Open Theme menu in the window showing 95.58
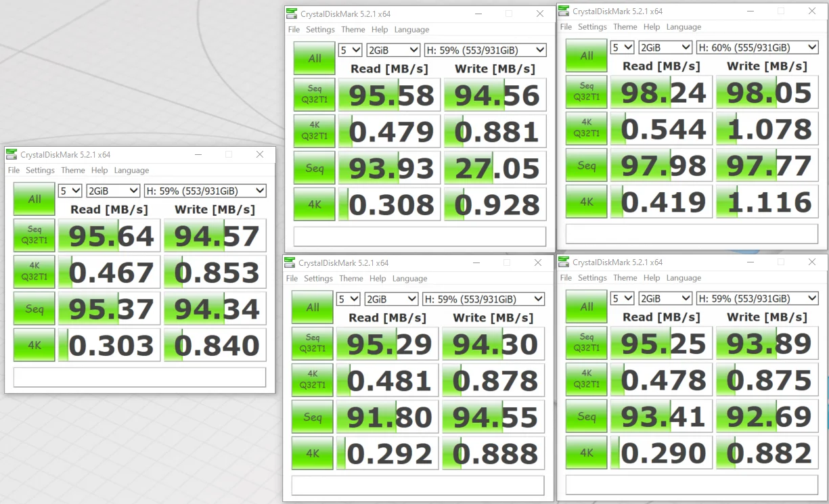This screenshot has width=829, height=504. [353, 30]
